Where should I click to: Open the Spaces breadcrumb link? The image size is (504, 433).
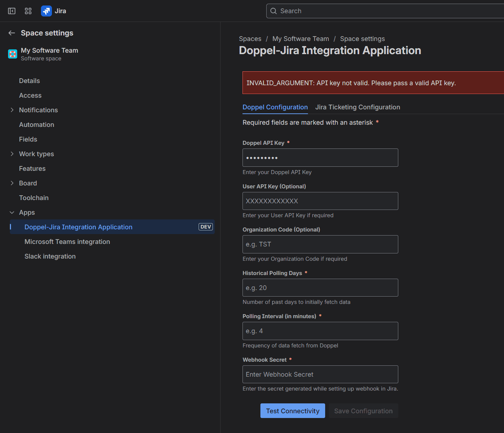250,38
